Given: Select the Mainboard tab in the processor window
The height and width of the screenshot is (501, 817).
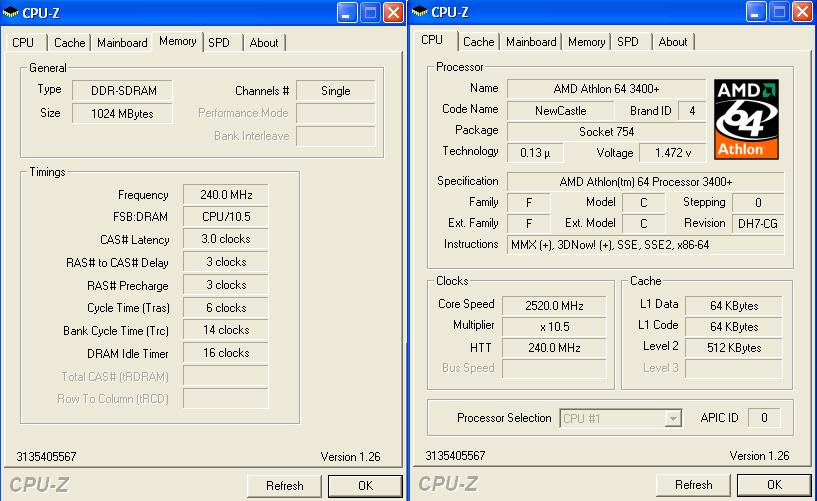Looking at the screenshot, I should point(531,42).
